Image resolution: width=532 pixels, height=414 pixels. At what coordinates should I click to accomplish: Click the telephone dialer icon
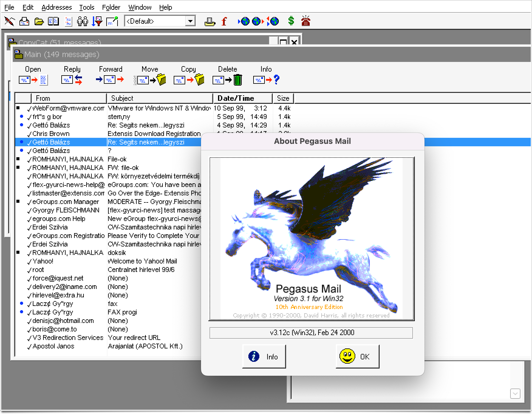point(306,21)
